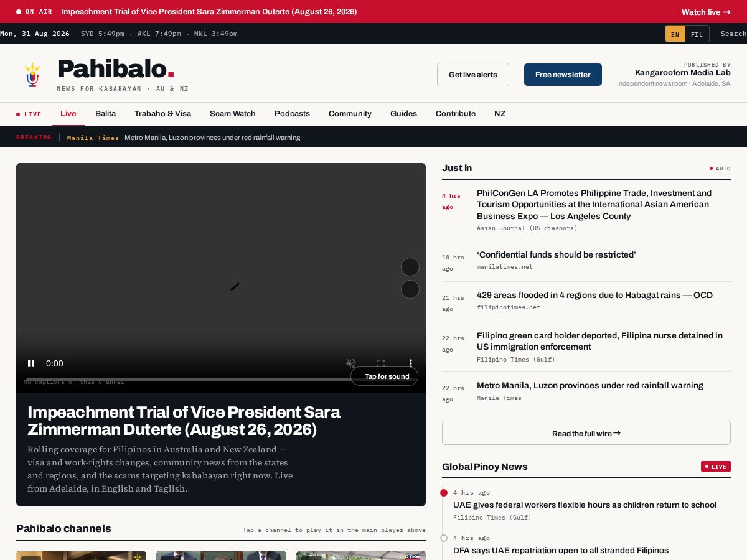Screen dimensions: 747x560
Task: Pause the live video player
Action: point(31,363)
